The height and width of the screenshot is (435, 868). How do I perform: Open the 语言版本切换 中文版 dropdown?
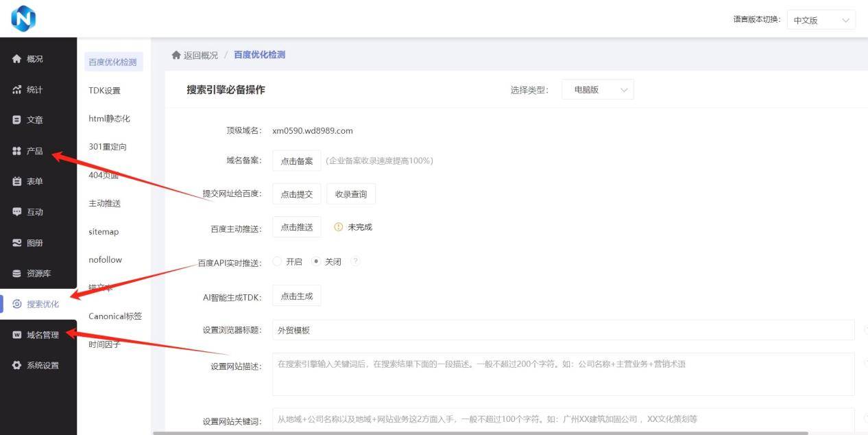tap(821, 20)
